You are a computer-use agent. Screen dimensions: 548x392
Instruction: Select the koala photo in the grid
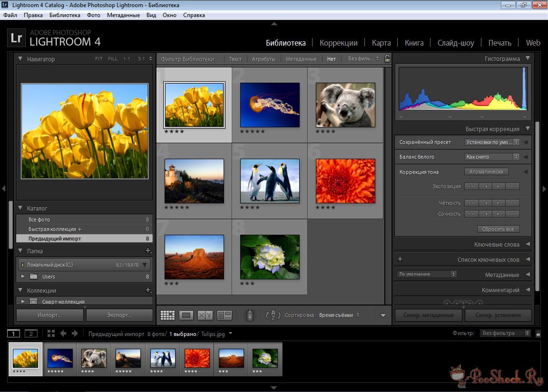[345, 105]
